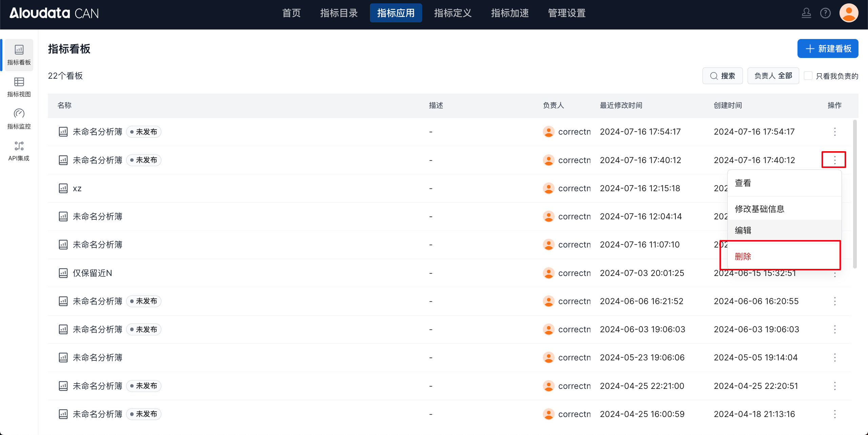Click the person icon beside help

pos(806,13)
